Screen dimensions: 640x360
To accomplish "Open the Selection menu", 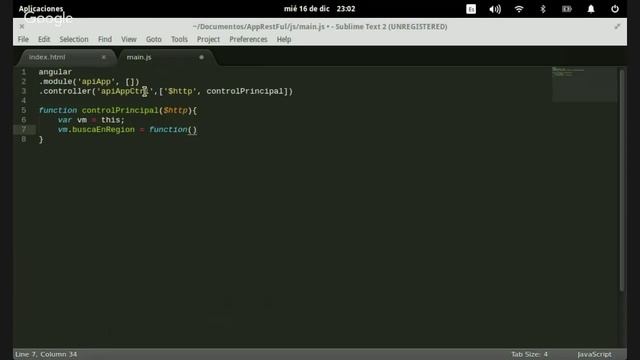I will [74, 39].
